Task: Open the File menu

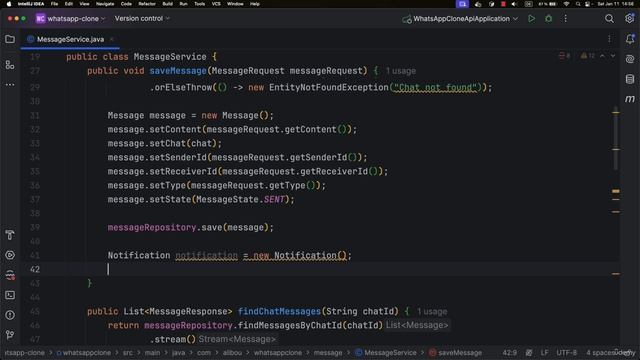Action: (x=54, y=4)
